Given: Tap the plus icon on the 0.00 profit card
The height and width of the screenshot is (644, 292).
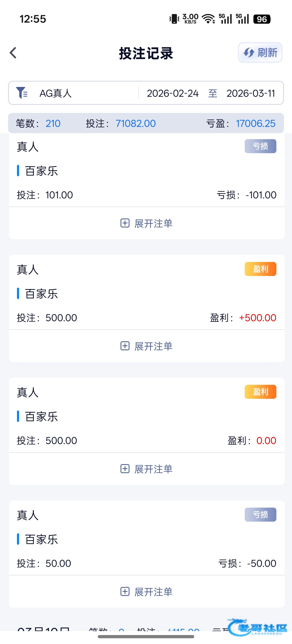Looking at the screenshot, I should (x=125, y=469).
